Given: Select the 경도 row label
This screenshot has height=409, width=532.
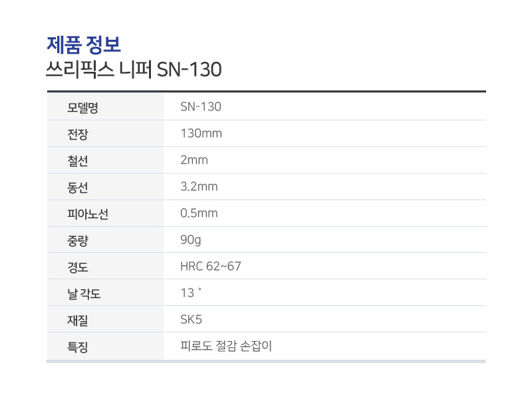Looking at the screenshot, I should pyautogui.click(x=78, y=267).
